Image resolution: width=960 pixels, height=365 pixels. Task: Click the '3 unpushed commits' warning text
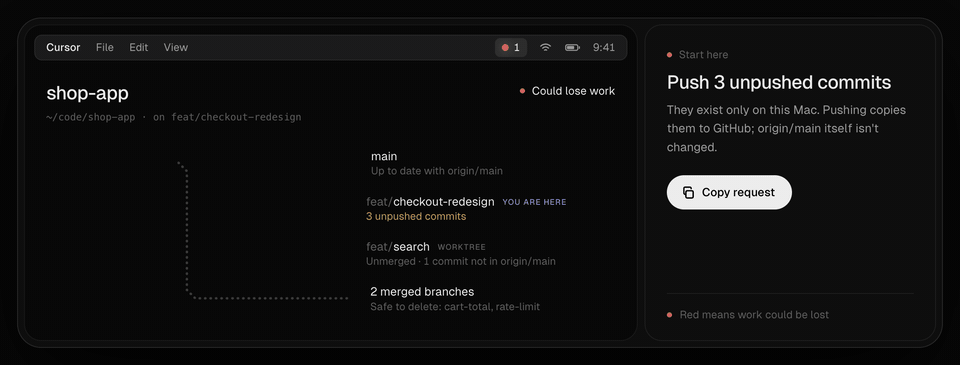[416, 216]
